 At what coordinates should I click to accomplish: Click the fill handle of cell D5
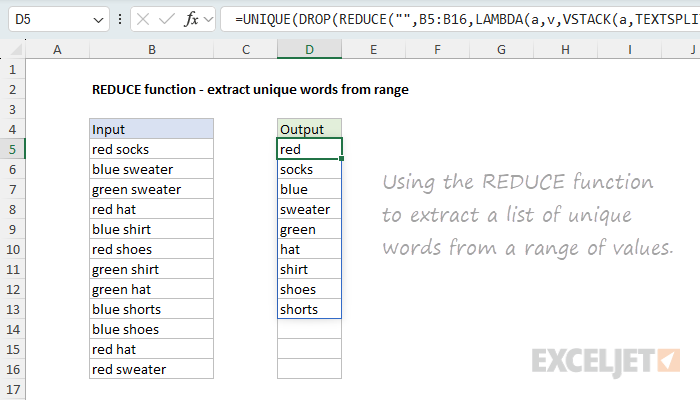click(342, 158)
